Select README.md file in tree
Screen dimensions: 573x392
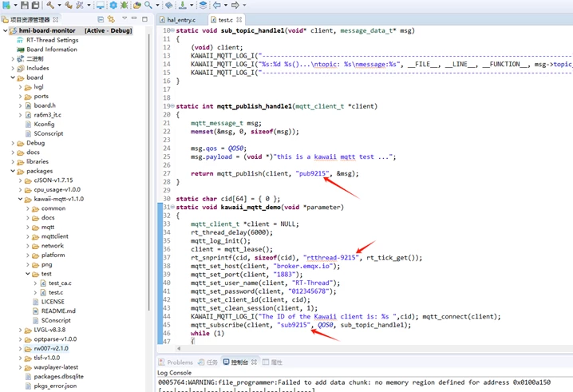(x=54, y=311)
